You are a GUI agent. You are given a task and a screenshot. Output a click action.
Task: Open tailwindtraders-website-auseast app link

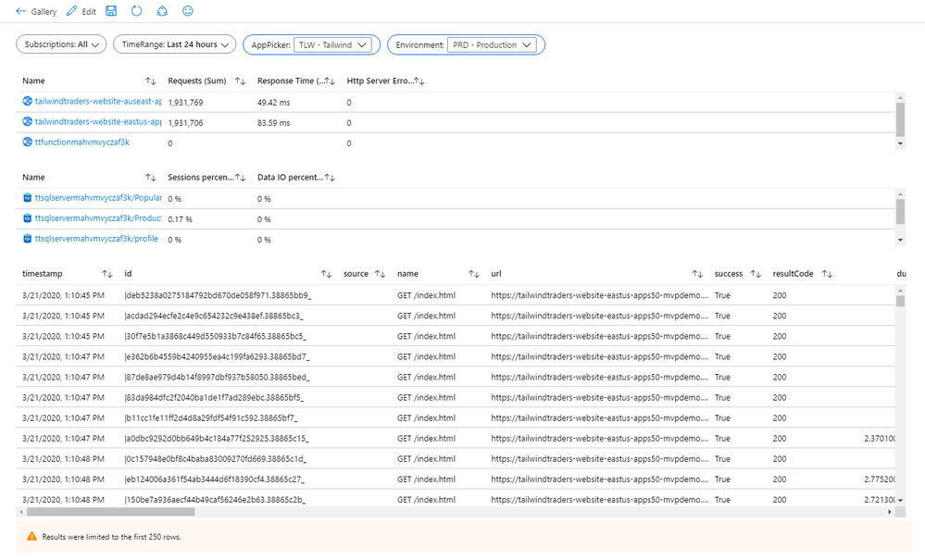98,102
